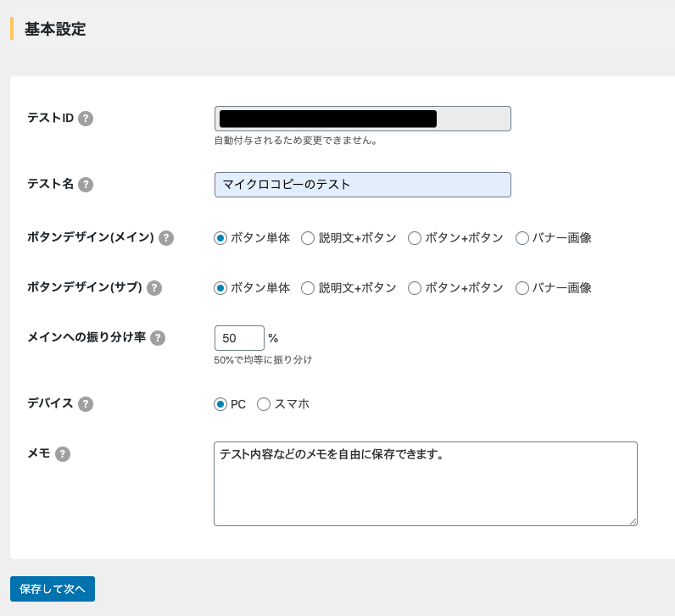Select ボタン+ボタン for sub button design

(415, 288)
